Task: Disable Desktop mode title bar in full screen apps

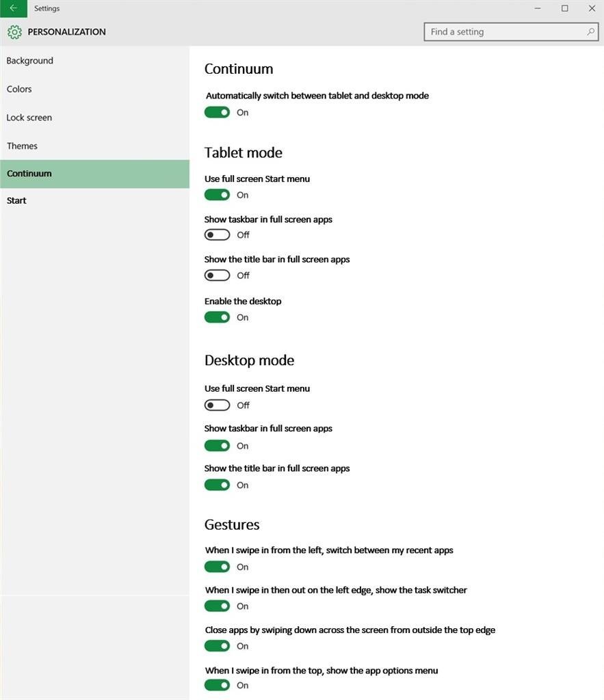Action: pyautogui.click(x=217, y=485)
